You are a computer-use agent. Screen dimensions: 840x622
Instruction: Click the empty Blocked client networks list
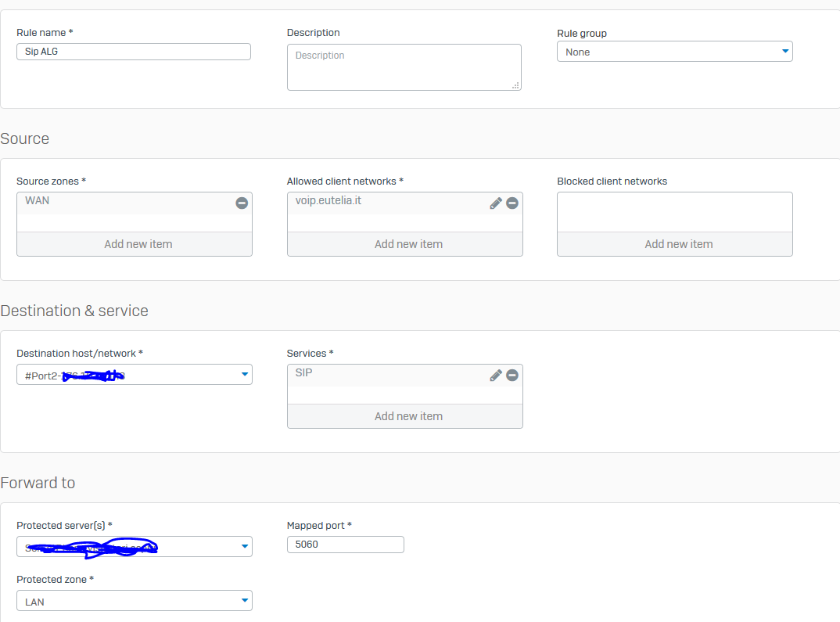[674, 212]
